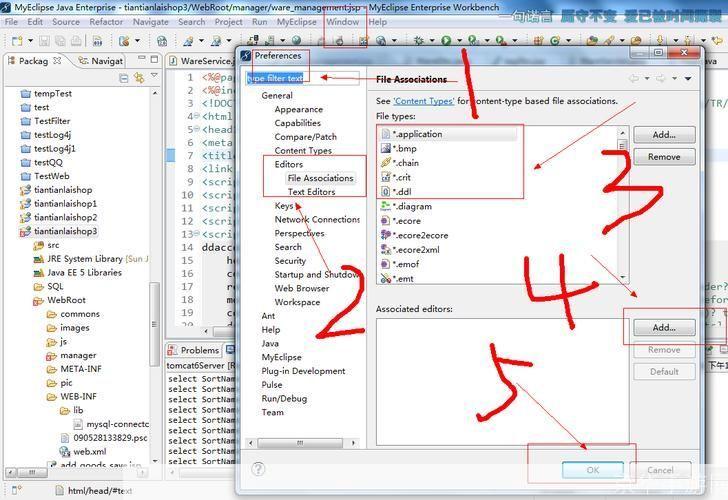This screenshot has height=500, width=728.
Task: Close the Package Explorer tab via its X
Action: (x=57, y=60)
